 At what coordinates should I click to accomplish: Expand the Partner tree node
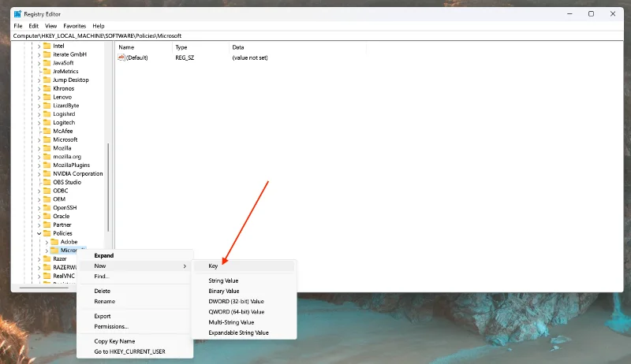click(x=39, y=225)
